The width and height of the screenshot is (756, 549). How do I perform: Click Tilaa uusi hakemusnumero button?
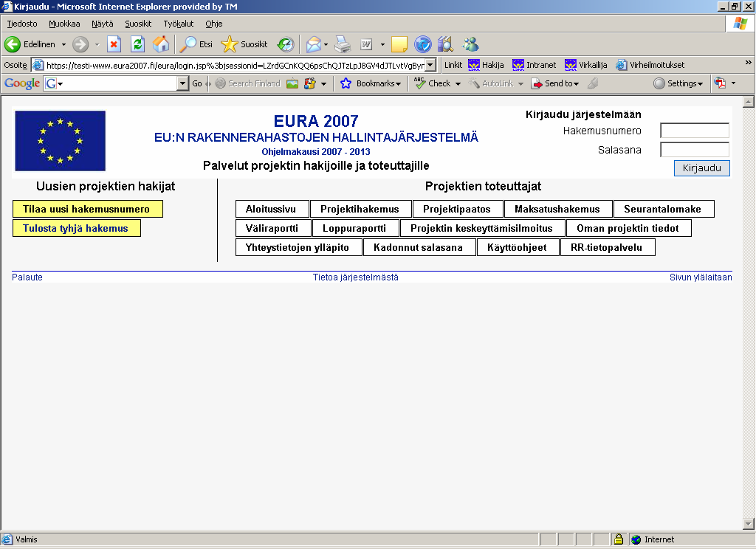click(x=87, y=209)
